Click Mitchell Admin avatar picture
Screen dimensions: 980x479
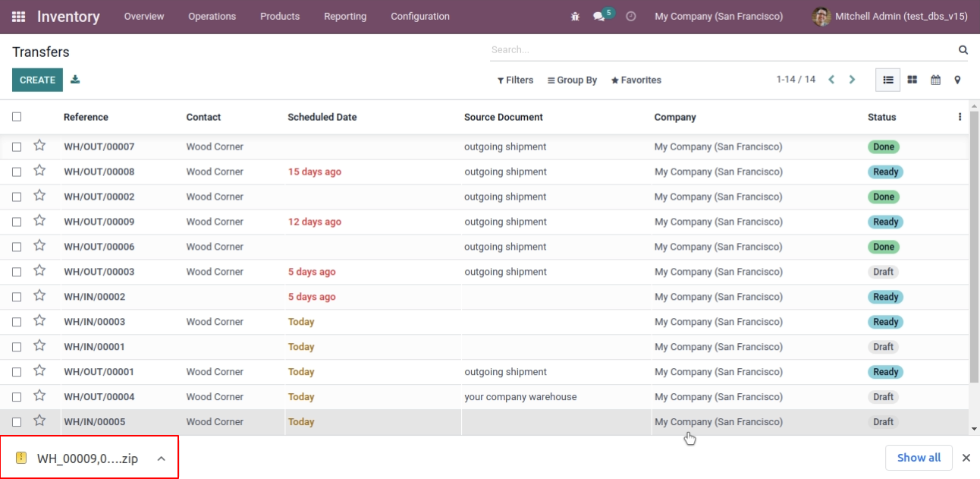click(821, 16)
